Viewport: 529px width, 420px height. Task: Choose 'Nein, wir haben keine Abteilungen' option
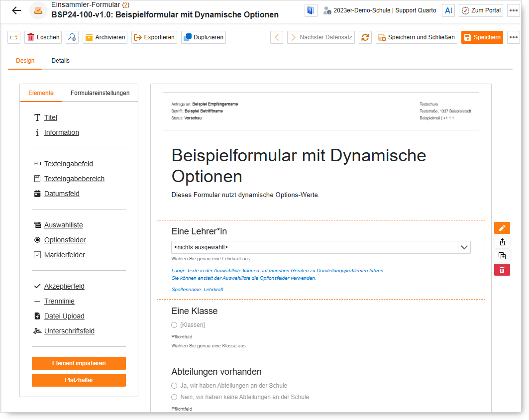pyautogui.click(x=174, y=397)
